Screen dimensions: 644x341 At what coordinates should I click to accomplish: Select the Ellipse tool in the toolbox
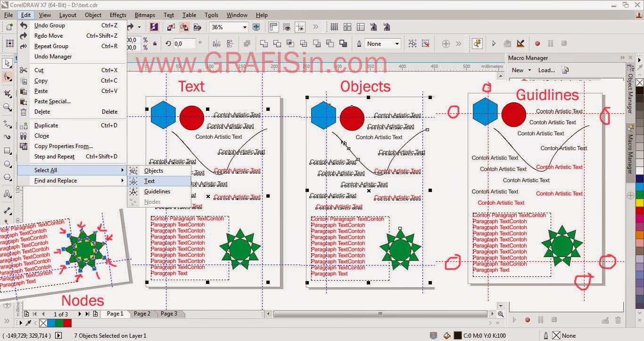(7, 164)
